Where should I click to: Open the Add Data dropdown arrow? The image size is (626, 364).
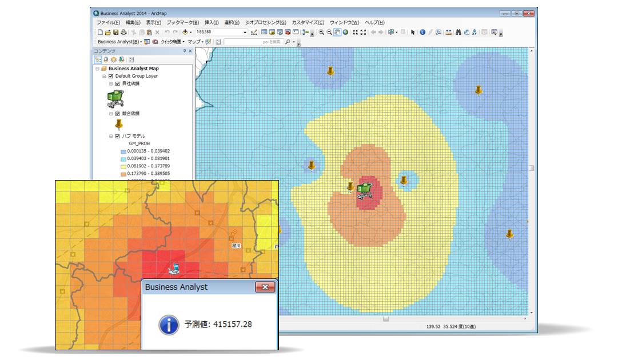(190, 33)
